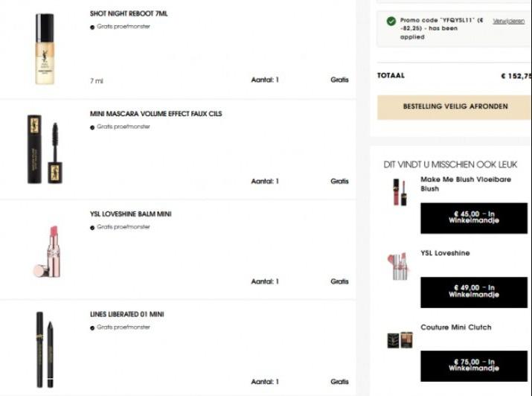Click Make Me Blush Vloeibare Blush name

465,184
